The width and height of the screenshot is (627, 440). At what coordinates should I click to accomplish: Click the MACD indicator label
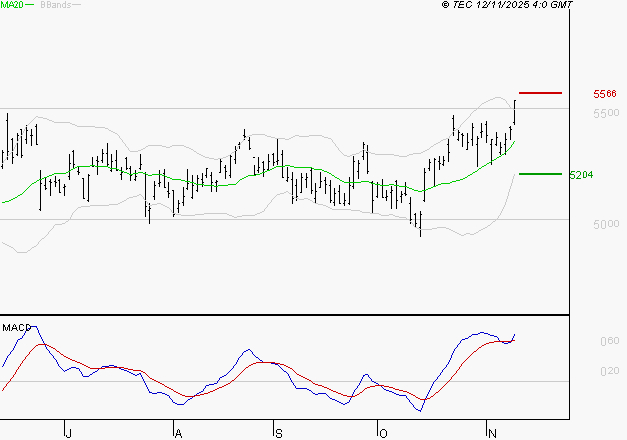(x=16, y=328)
